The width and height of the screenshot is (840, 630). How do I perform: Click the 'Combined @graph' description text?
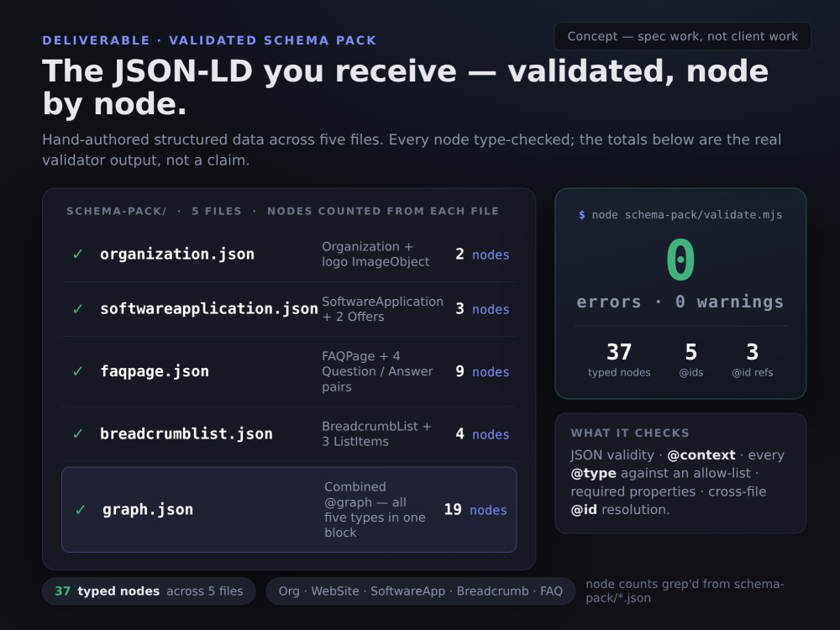(375, 510)
